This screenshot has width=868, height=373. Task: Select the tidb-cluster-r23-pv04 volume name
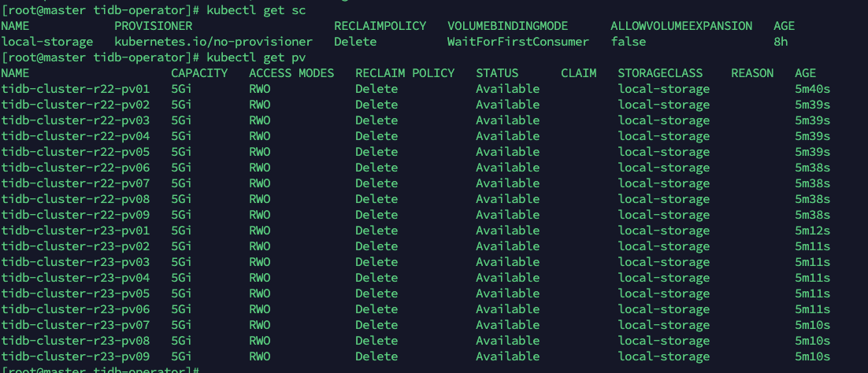coord(76,278)
